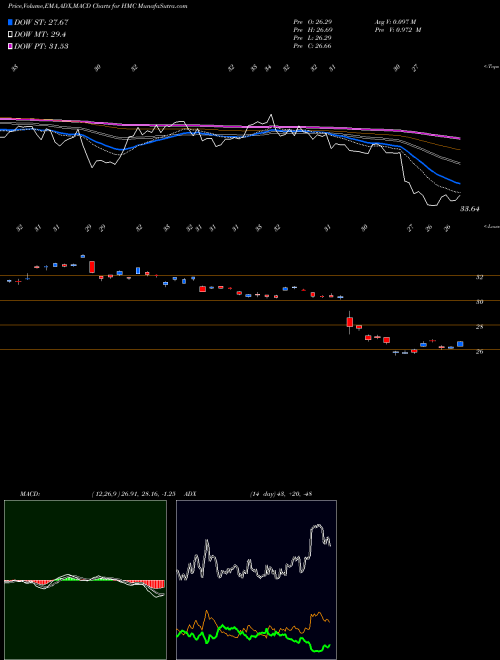Click the blue DOW ST legend swatch
The width and height of the screenshot is (500, 660).
tap(11, 22)
